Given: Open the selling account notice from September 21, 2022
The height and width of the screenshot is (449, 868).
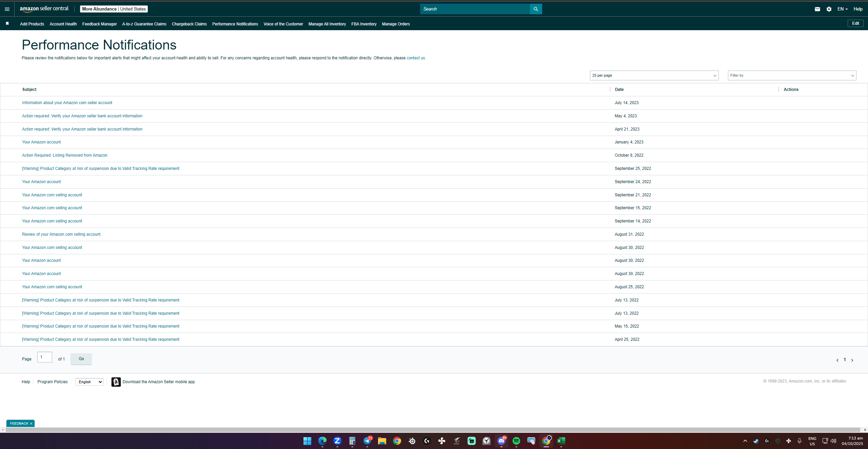Looking at the screenshot, I should [x=52, y=195].
